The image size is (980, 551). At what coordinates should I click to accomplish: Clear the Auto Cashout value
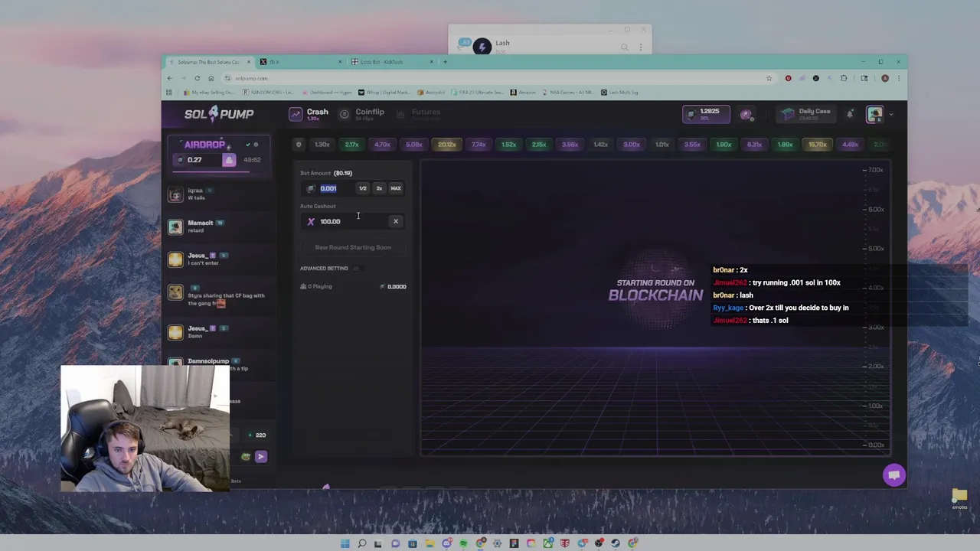pos(396,221)
